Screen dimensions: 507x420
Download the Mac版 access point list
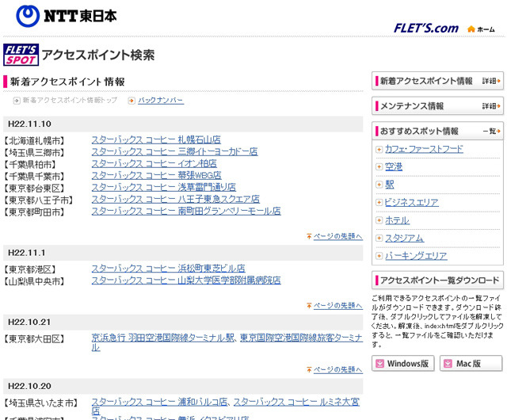(471, 364)
